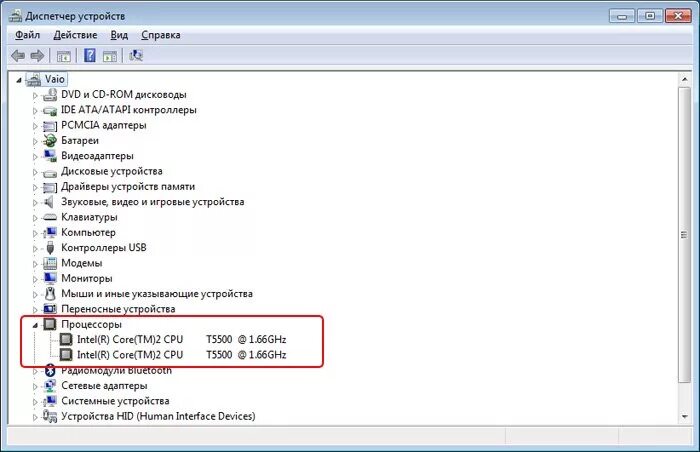Expand Устройства HID category

click(x=35, y=417)
